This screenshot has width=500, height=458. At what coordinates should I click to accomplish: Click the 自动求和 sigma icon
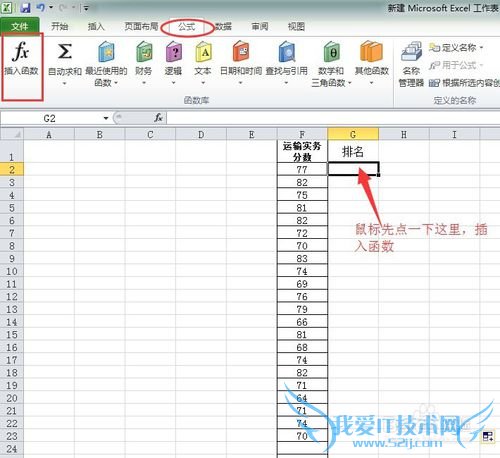(x=65, y=52)
